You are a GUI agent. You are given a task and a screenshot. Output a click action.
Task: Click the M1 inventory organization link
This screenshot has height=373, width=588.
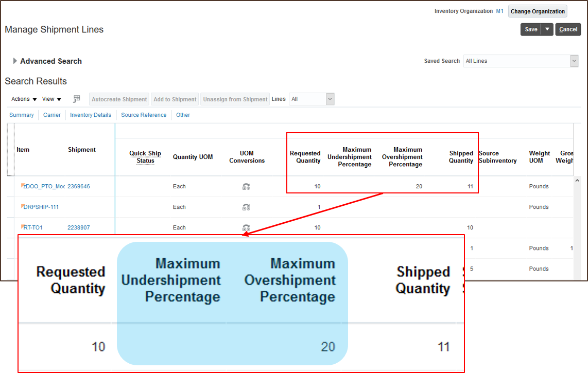click(499, 11)
